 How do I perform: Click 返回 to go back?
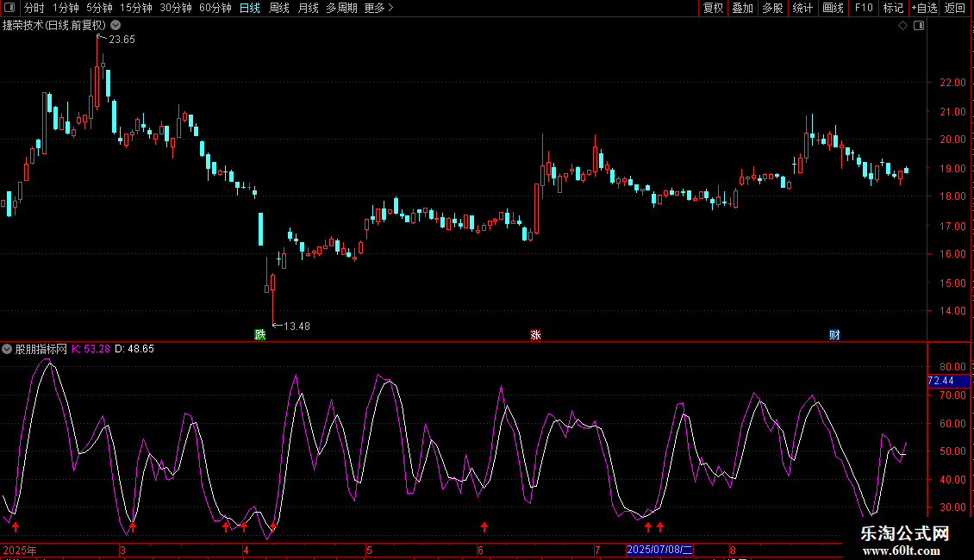[955, 8]
